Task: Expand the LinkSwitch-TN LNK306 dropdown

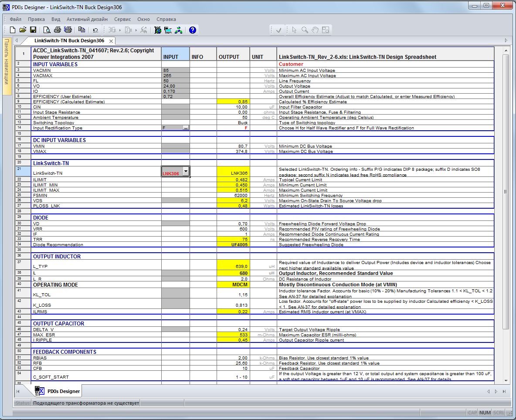Action: (x=186, y=172)
